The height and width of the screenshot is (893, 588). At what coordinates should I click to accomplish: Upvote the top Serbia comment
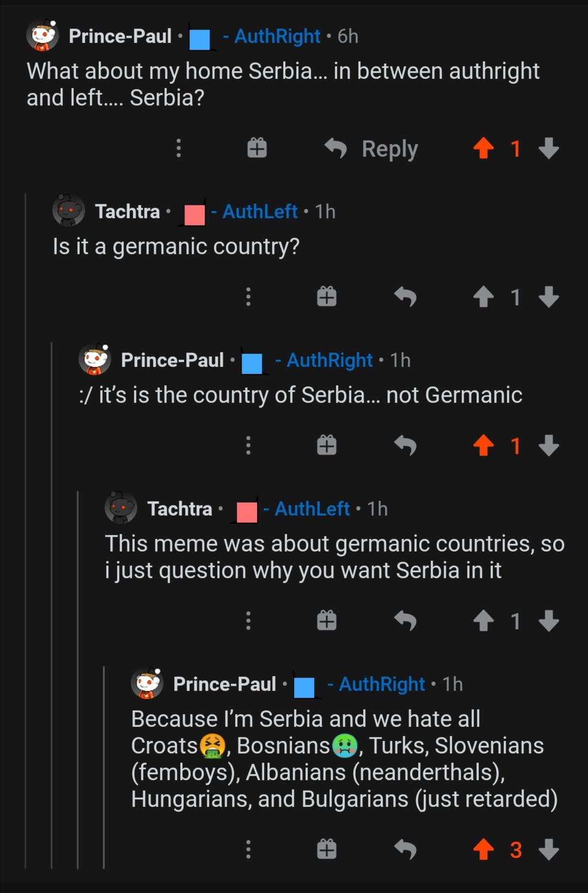[483, 148]
